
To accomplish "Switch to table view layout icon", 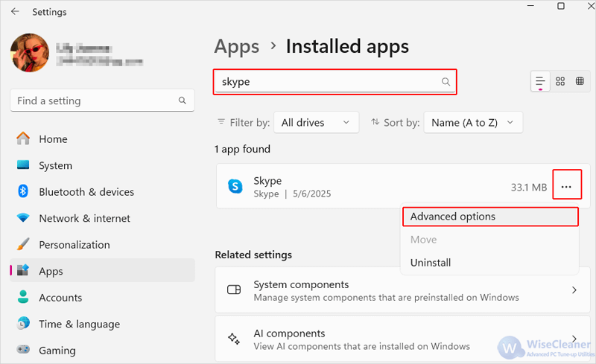I will [580, 81].
